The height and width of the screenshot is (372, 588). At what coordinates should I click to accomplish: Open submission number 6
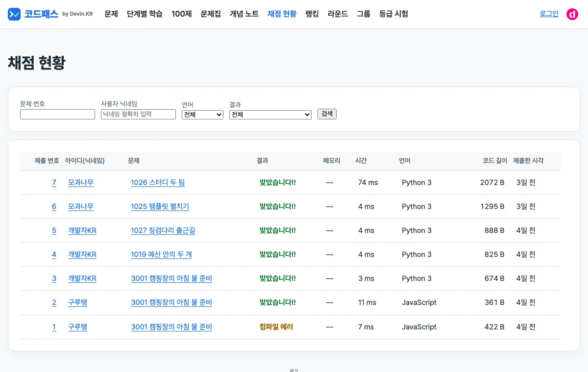pos(54,207)
